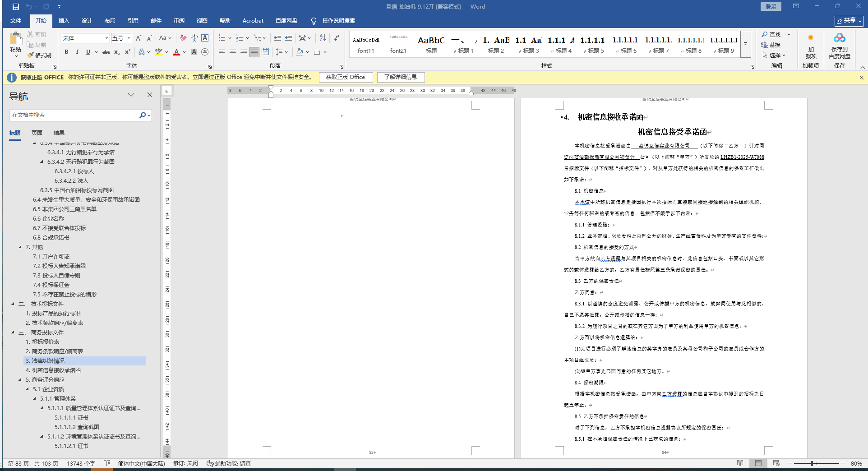Expand the styles gallery more button
Screen dimensions: 868x471
click(746, 44)
